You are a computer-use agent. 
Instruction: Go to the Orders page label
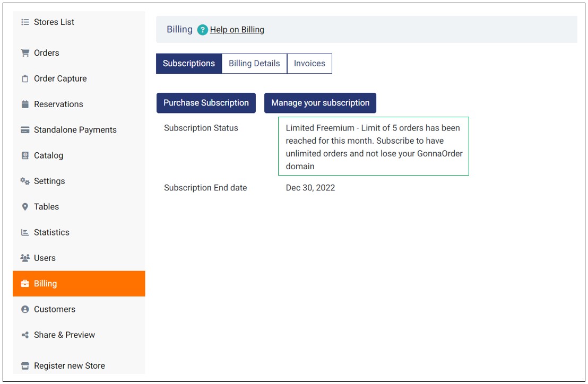click(47, 53)
